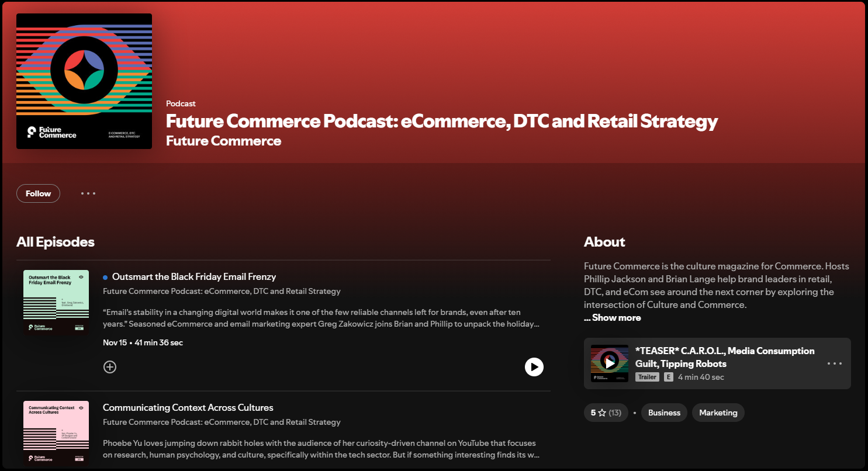
Task: Click the podcast name under Communicating Context episode
Action: 222,422
